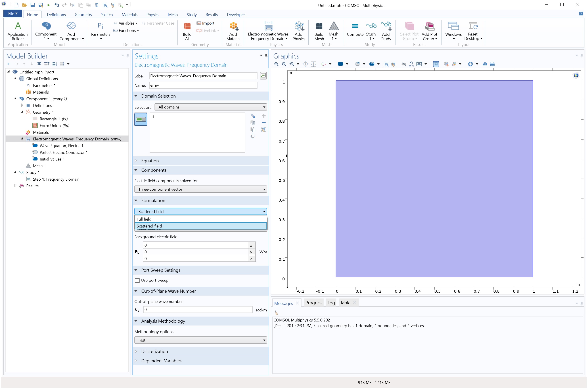The height and width of the screenshot is (388, 588).
Task: Click the Zoom In icon in Graphics
Action: tap(276, 64)
